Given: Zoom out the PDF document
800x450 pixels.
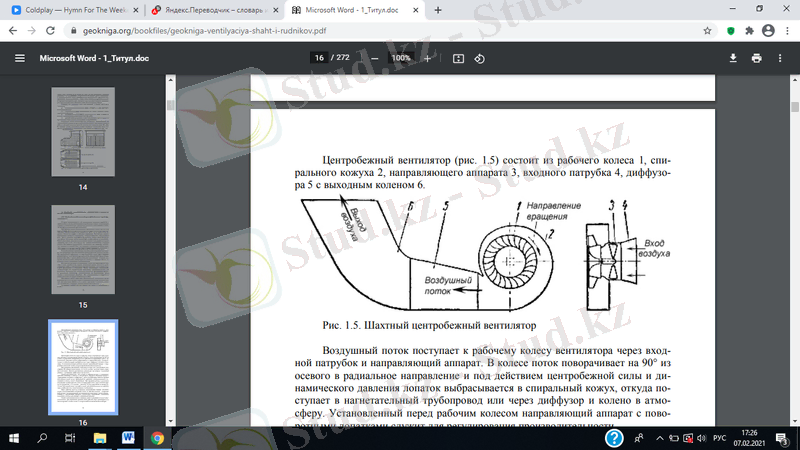Looking at the screenshot, I should [x=374, y=58].
